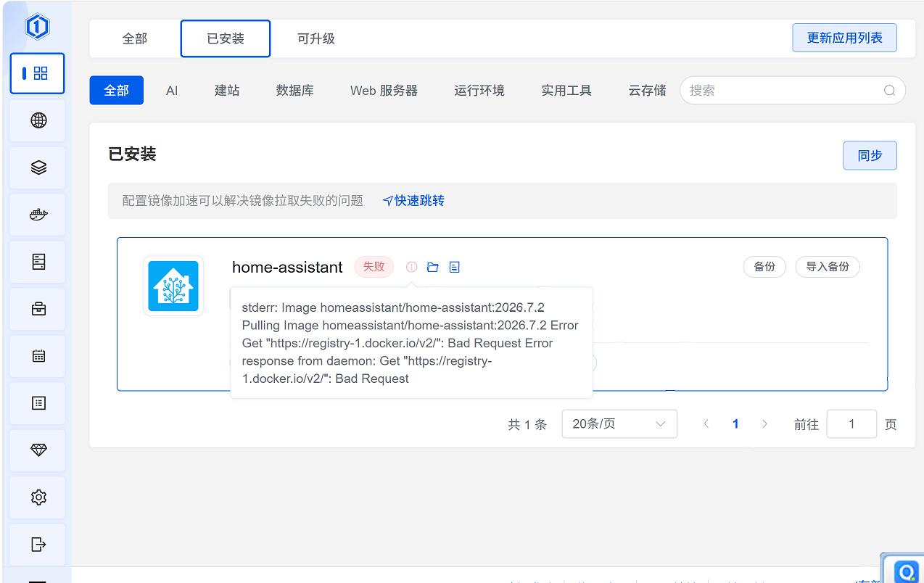This screenshot has height=583, width=924.
Task: Click the 导入备份 button
Action: tap(828, 267)
